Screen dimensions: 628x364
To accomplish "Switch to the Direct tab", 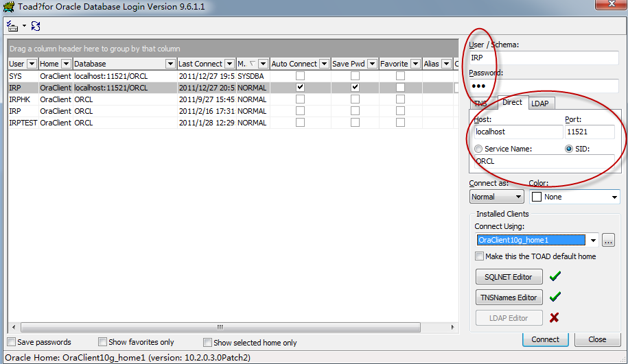I will [x=512, y=102].
